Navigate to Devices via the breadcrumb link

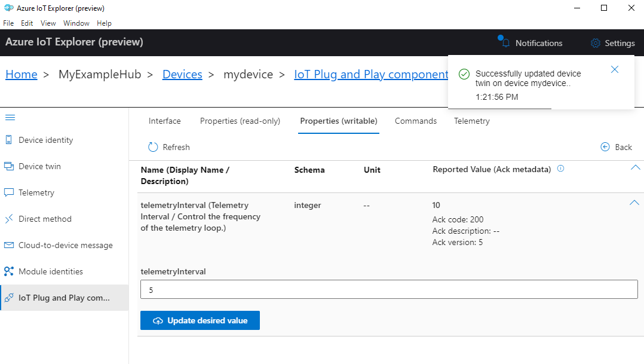pos(182,74)
